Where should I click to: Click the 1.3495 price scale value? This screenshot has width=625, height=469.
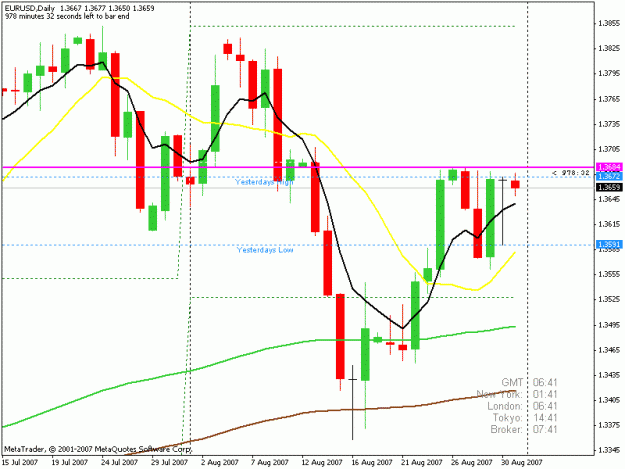[x=609, y=325]
